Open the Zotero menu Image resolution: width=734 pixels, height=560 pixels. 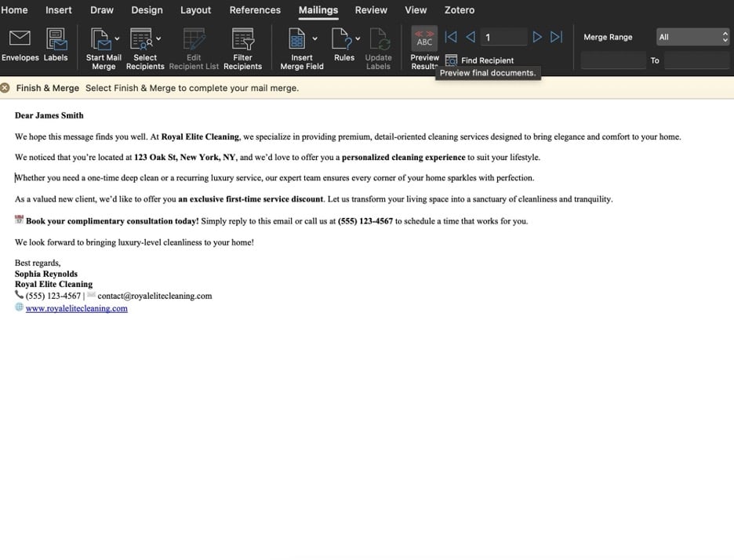(x=460, y=10)
